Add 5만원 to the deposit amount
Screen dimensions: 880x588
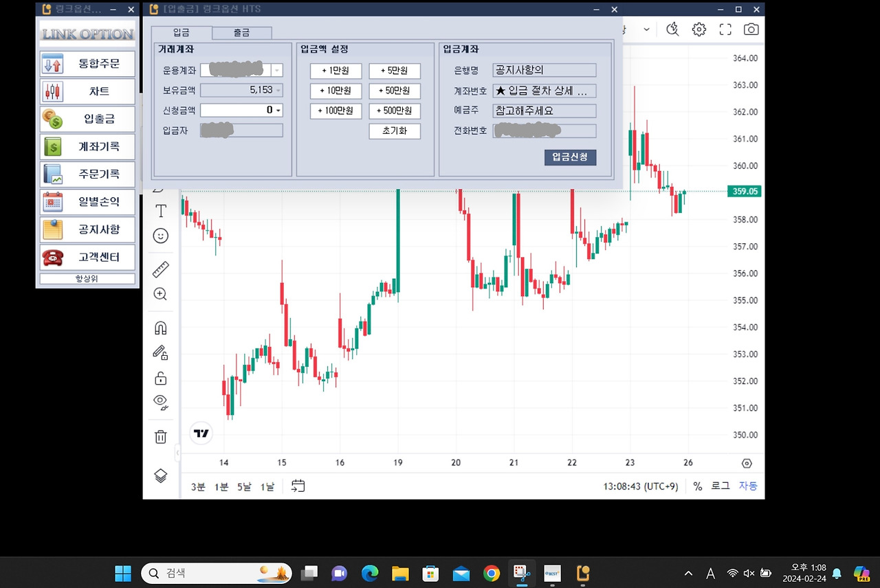click(x=395, y=71)
